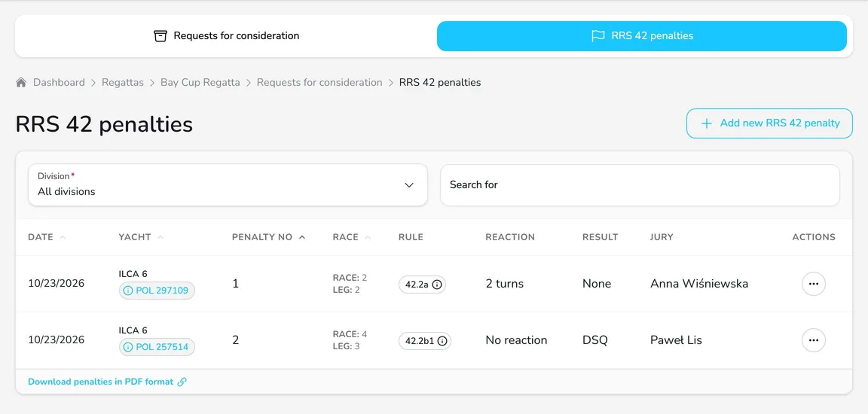Sort table by Date column
Viewport: 868px width, 414px height.
pyautogui.click(x=47, y=237)
